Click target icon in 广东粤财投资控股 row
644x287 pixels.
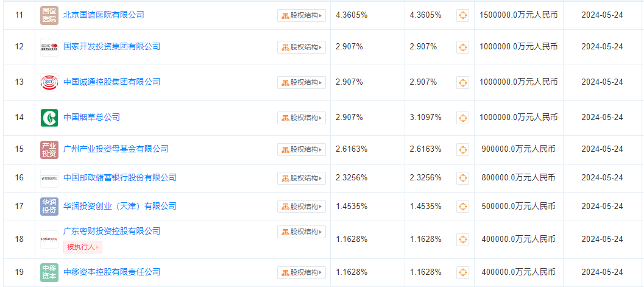coord(462,240)
